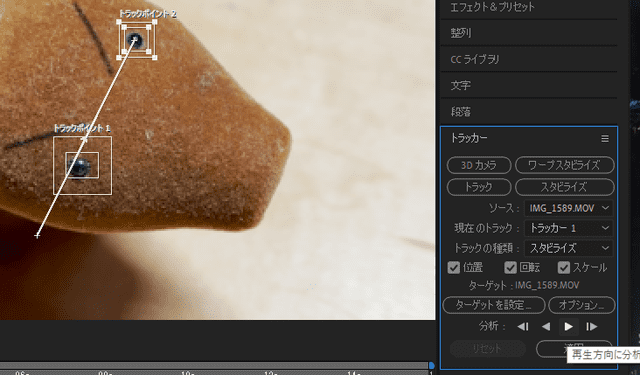Click the ターゲット : IMG_1589.MOV text

524,285
